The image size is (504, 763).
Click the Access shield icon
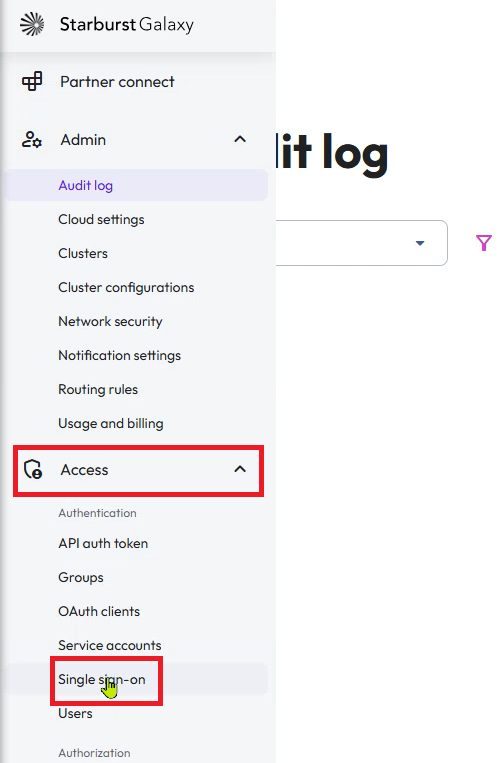33,470
